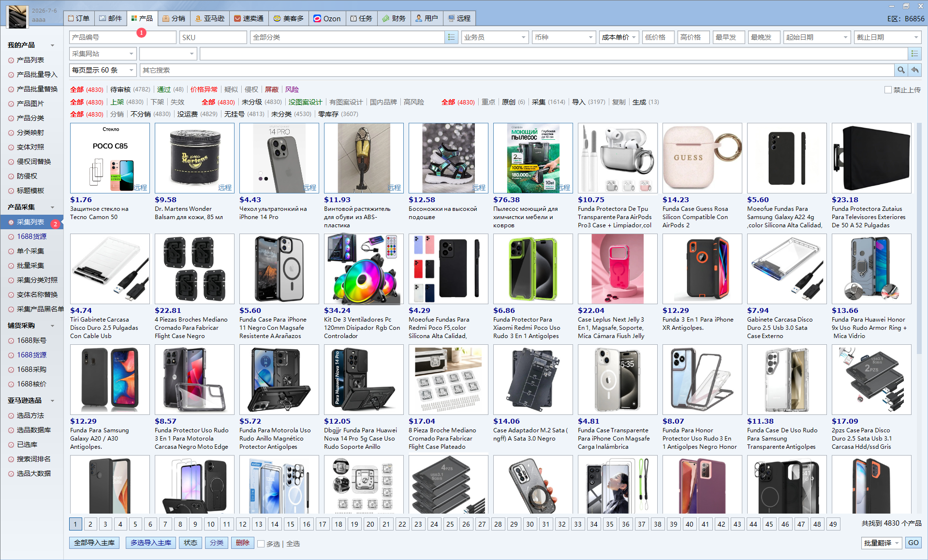Open the category list icon next to 全部分类
The height and width of the screenshot is (560, 928).
451,37
